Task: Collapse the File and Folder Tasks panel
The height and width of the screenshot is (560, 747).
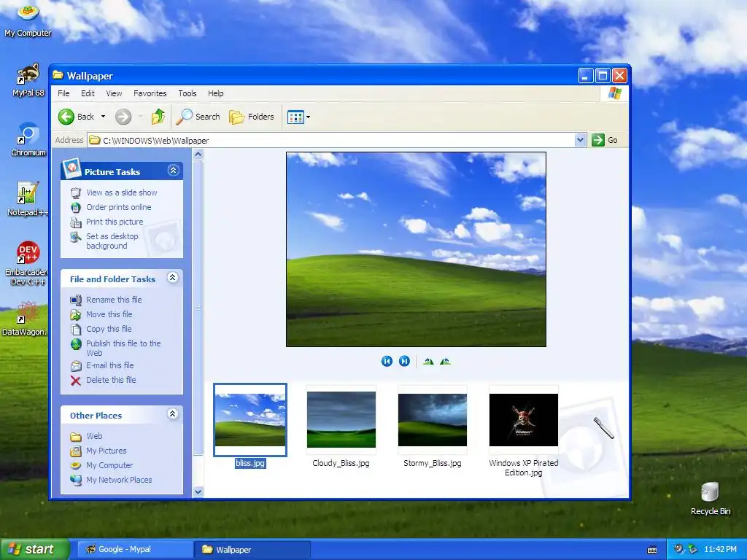Action: point(172,278)
